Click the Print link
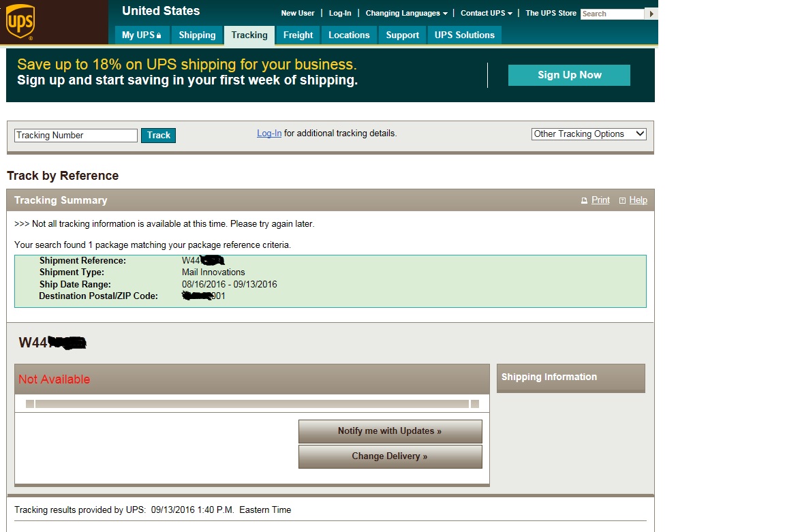Image resolution: width=785 pixels, height=532 pixels. [600, 200]
